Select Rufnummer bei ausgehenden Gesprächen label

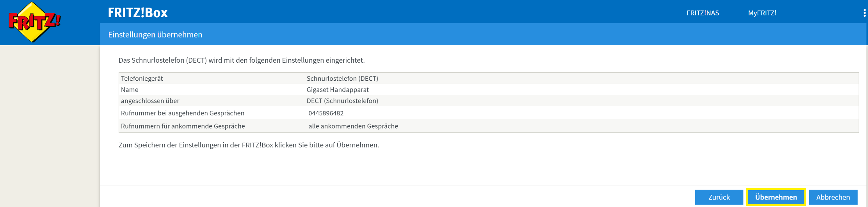[182, 113]
